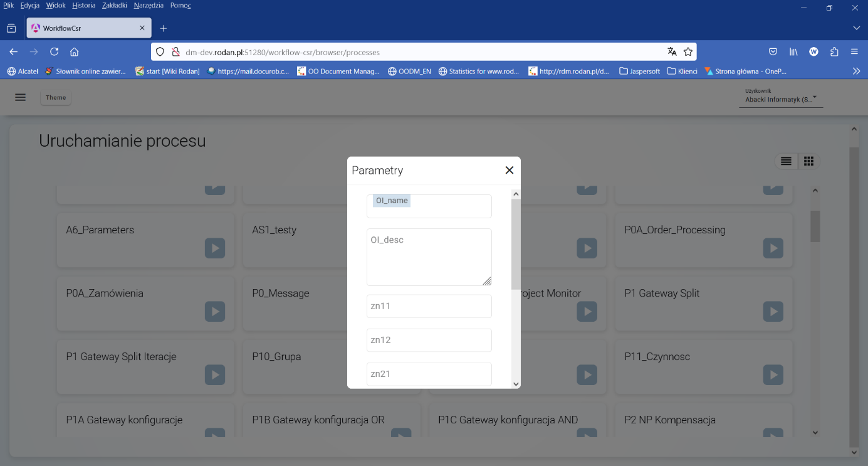Image resolution: width=868 pixels, height=466 pixels.
Task: Expand the bookmarks overflow chevron
Action: [856, 71]
